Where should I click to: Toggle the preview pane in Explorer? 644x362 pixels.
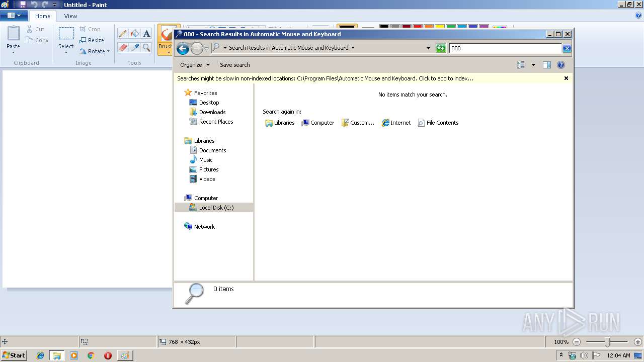[547, 65]
